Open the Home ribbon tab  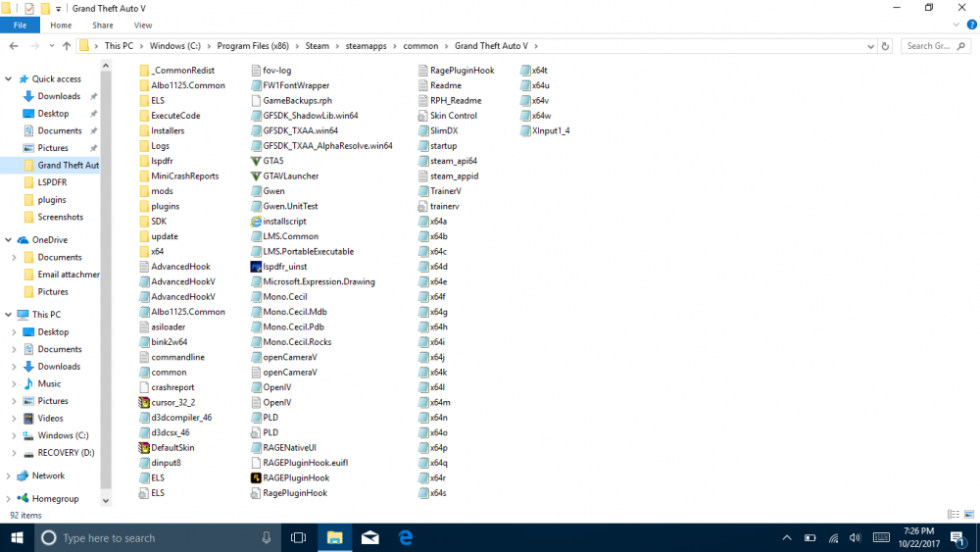[61, 25]
